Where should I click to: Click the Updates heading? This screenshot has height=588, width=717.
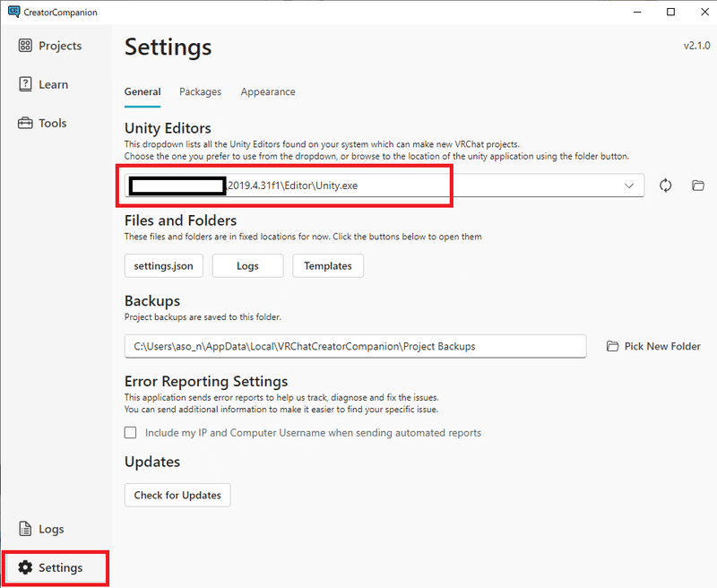coord(152,463)
